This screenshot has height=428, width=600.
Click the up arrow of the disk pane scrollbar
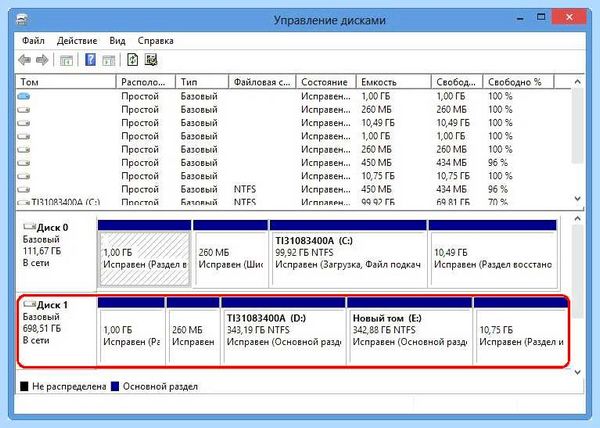577,219
